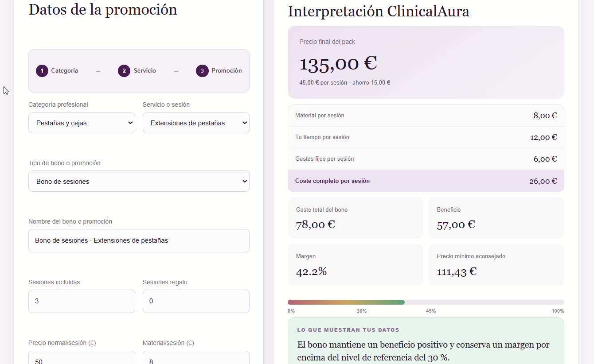594x364 pixels.
Task: Click the Margen result card
Action: point(356,265)
